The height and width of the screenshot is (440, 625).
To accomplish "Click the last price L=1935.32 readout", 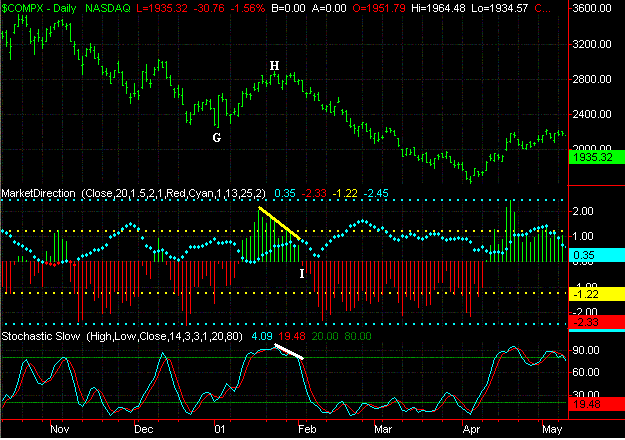I will pos(162,8).
